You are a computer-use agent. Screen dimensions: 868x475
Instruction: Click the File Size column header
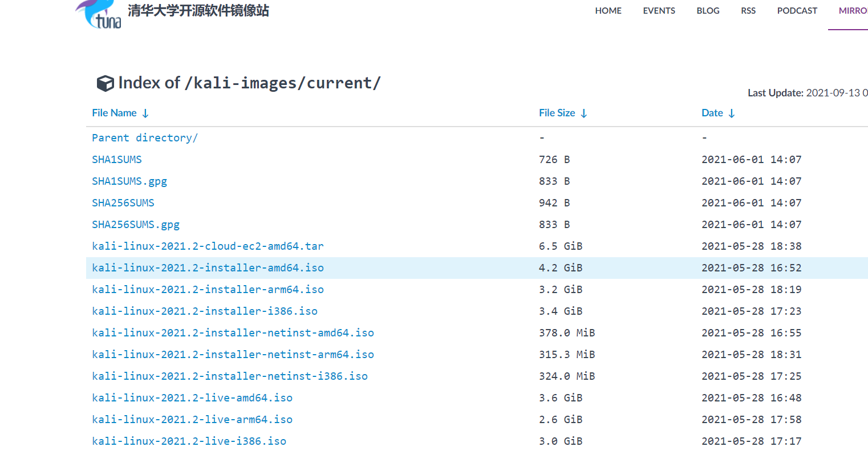[x=557, y=113]
